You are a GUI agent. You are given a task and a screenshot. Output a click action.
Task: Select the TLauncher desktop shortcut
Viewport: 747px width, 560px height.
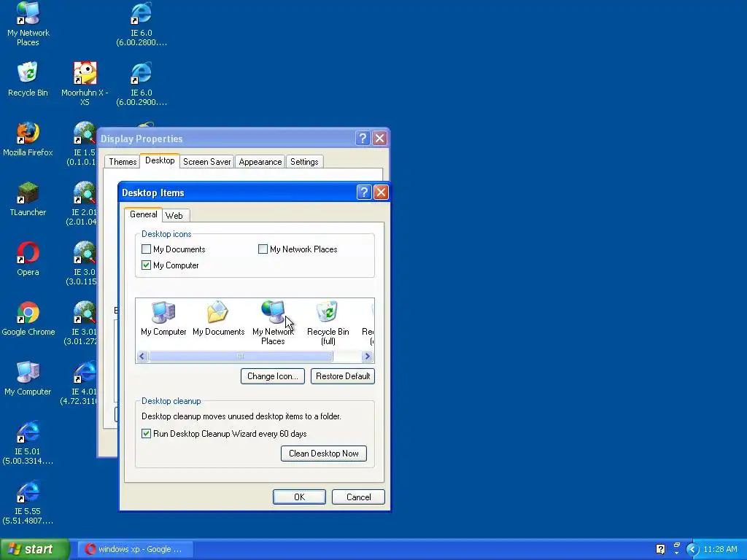click(x=28, y=199)
